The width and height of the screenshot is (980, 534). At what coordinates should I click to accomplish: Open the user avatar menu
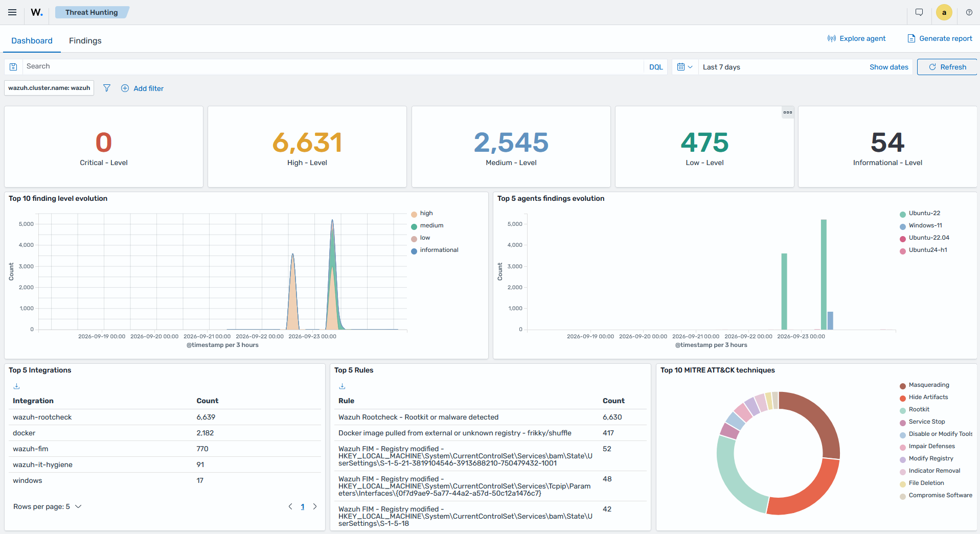pyautogui.click(x=944, y=12)
